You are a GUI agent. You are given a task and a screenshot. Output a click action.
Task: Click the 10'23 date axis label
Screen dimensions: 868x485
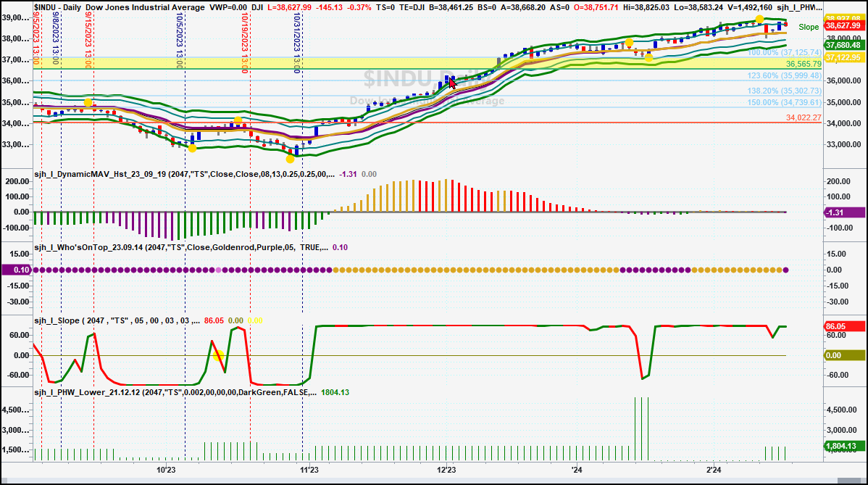click(x=166, y=470)
